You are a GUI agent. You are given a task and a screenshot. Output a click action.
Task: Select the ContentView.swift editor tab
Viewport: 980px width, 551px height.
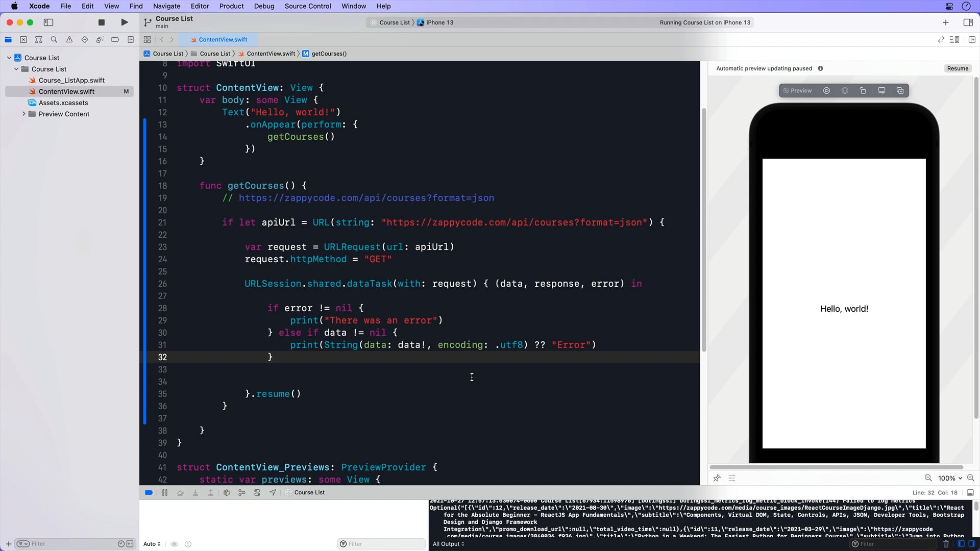(218, 40)
